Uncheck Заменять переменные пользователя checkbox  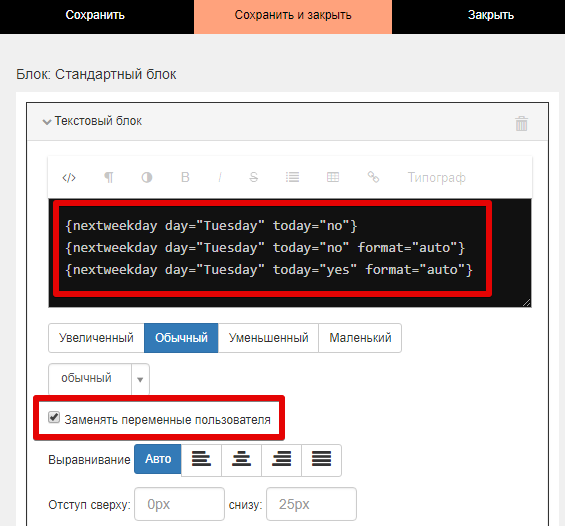click(54, 418)
